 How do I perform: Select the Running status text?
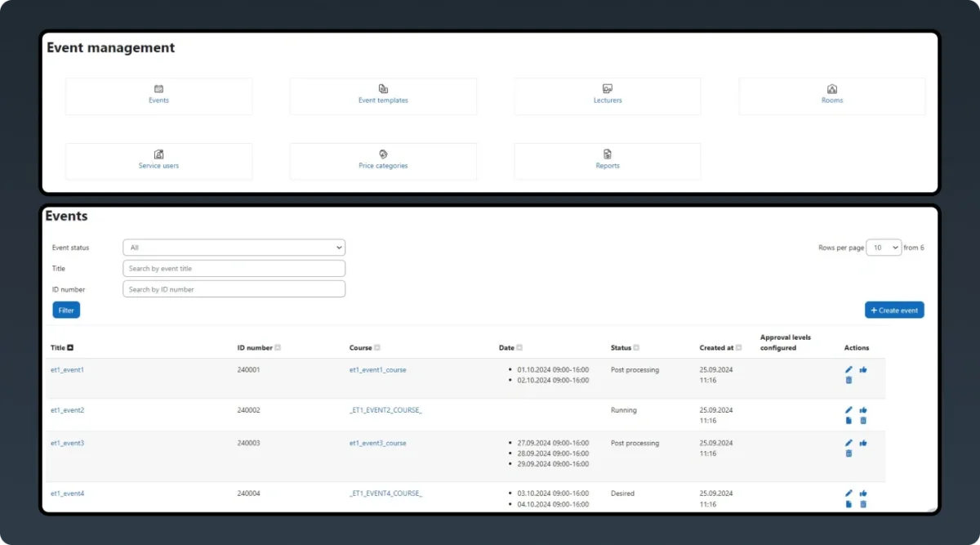624,410
